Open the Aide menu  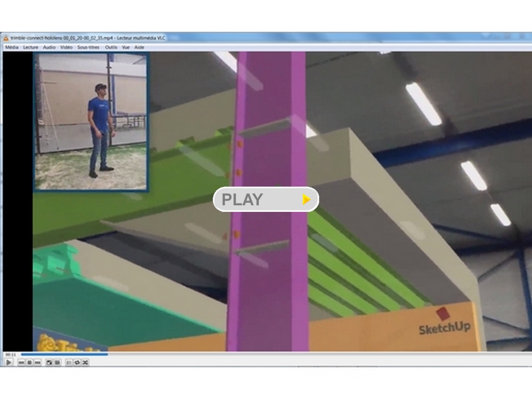tap(139, 48)
